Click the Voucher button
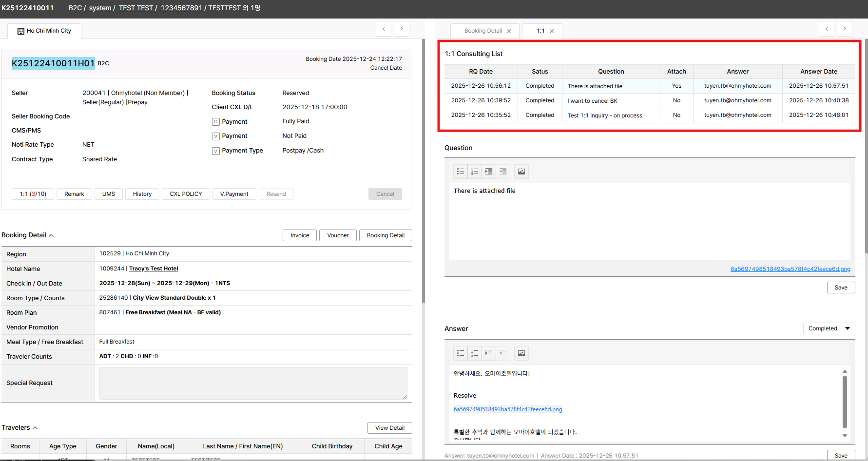 tap(338, 235)
